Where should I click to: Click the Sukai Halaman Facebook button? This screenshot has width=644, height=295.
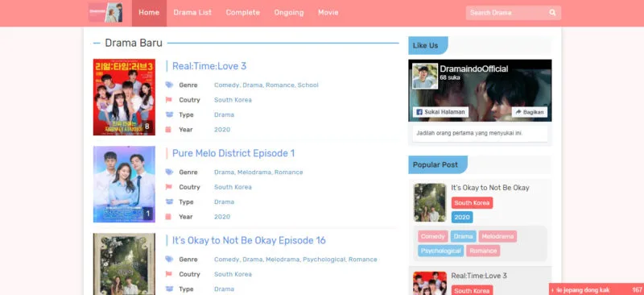440,112
